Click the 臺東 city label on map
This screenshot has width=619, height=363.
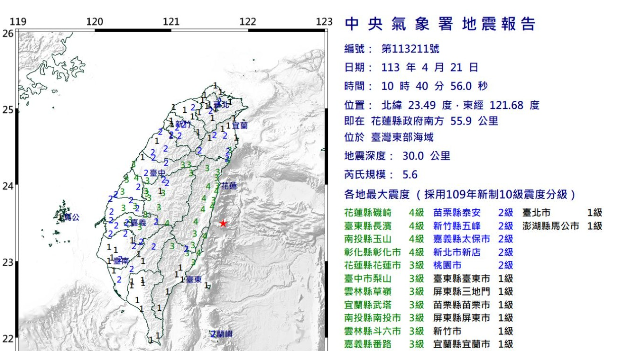coord(194,279)
